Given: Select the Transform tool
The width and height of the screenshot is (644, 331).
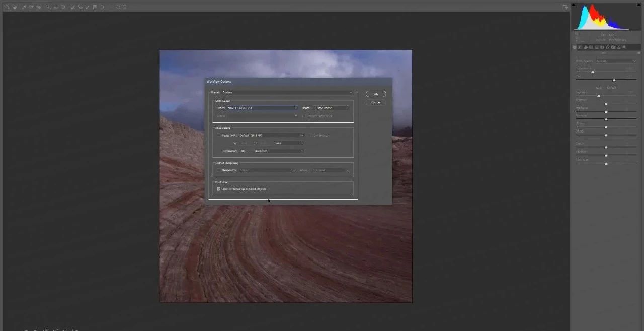Looking at the screenshot, I should (63, 7).
